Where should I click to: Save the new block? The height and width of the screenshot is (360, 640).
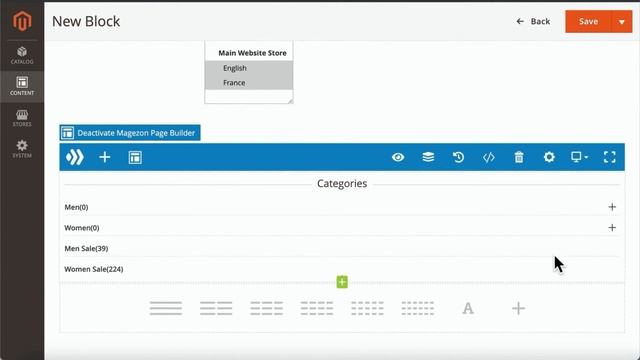(x=588, y=21)
